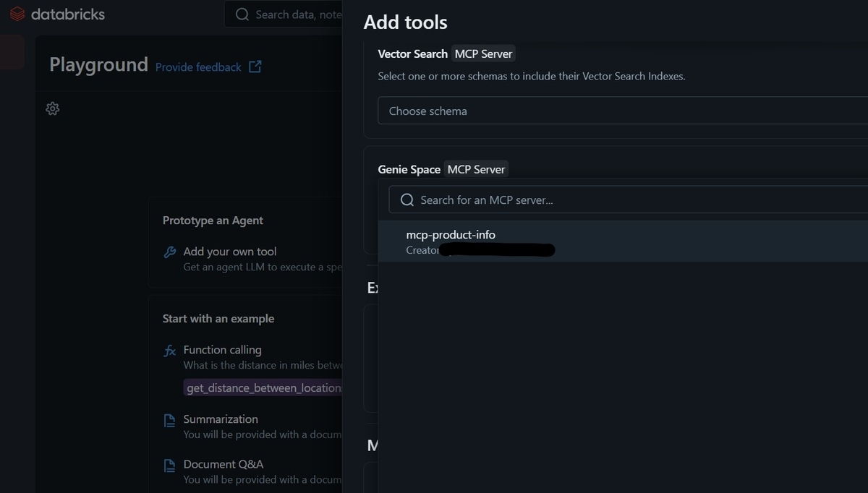868x493 pixels.
Task: Focus the Search for an MCP server field
Action: coord(629,200)
